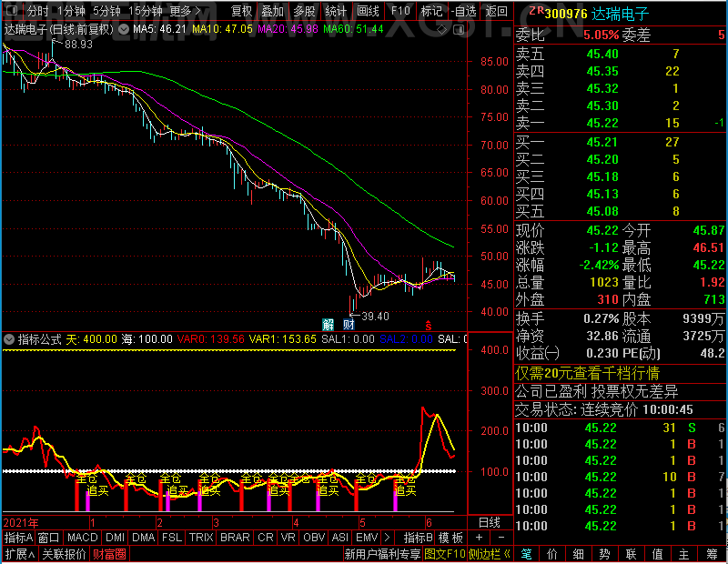Open the 画线 drawing tools

368,11
